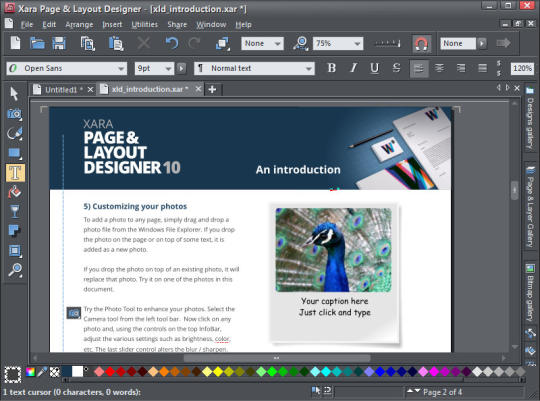
Task: Open the Help menu
Action: tap(243, 24)
